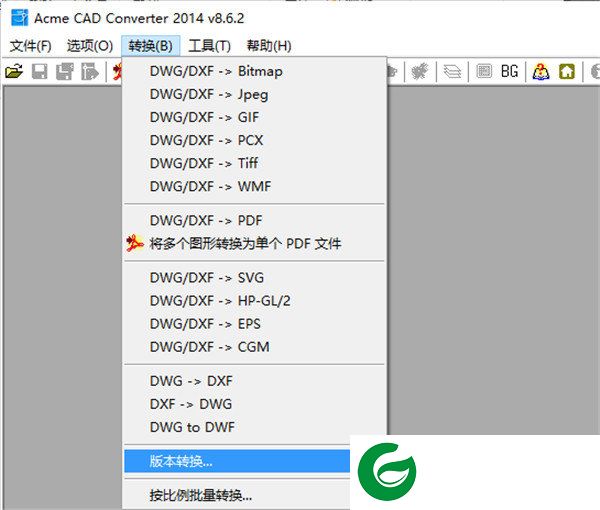Open the help book icon
Screen dimensions: 600x510
[541, 72]
